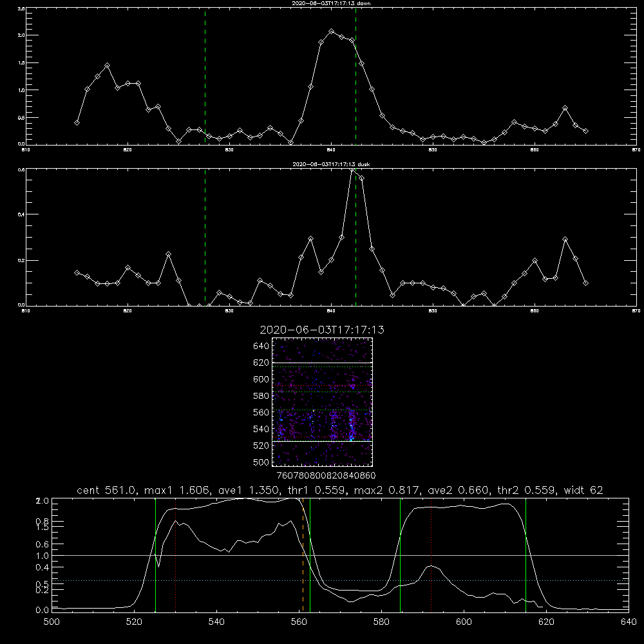Click the dusk plot title text

click(x=331, y=164)
